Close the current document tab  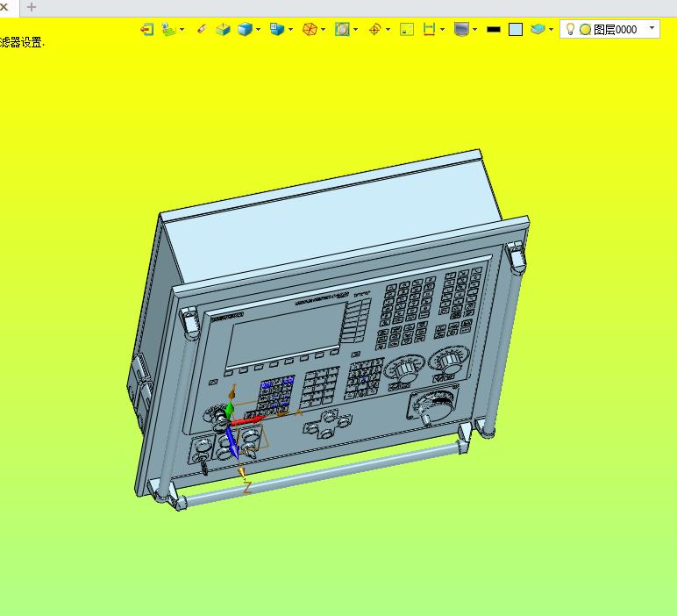[x=4, y=7]
